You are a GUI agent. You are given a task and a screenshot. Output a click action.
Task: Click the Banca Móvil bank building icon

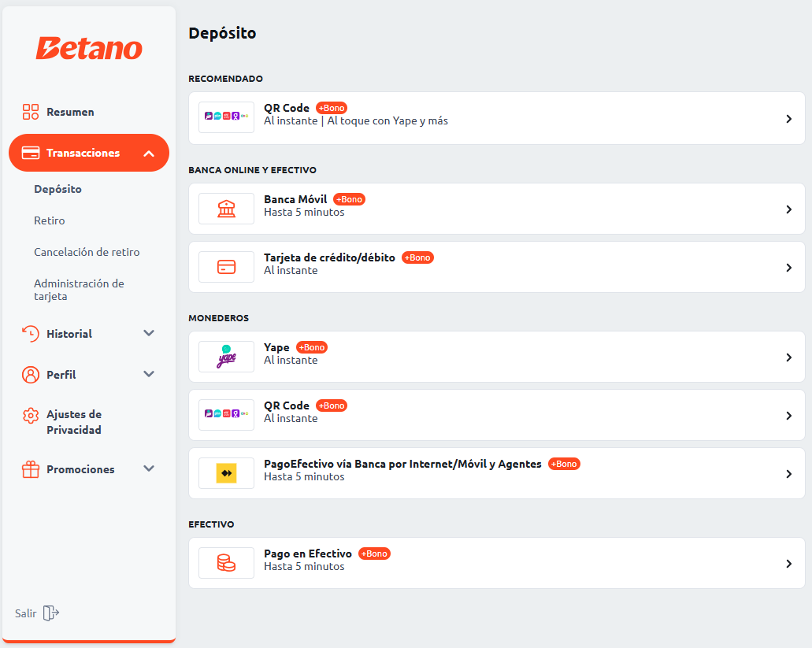click(226, 209)
